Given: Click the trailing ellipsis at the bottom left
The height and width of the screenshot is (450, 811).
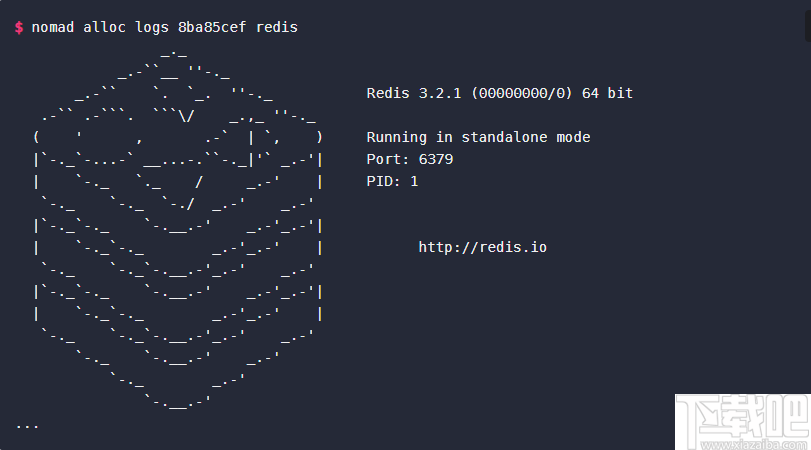Looking at the screenshot, I should [x=27, y=424].
